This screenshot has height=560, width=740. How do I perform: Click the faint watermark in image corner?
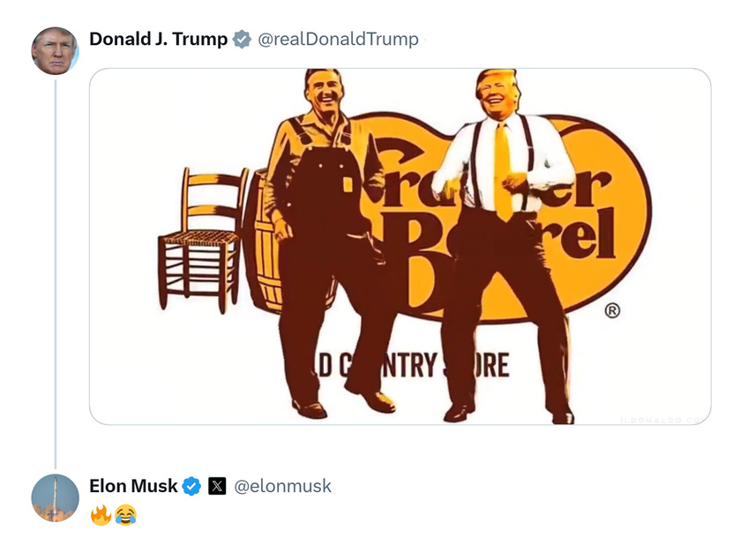663,420
